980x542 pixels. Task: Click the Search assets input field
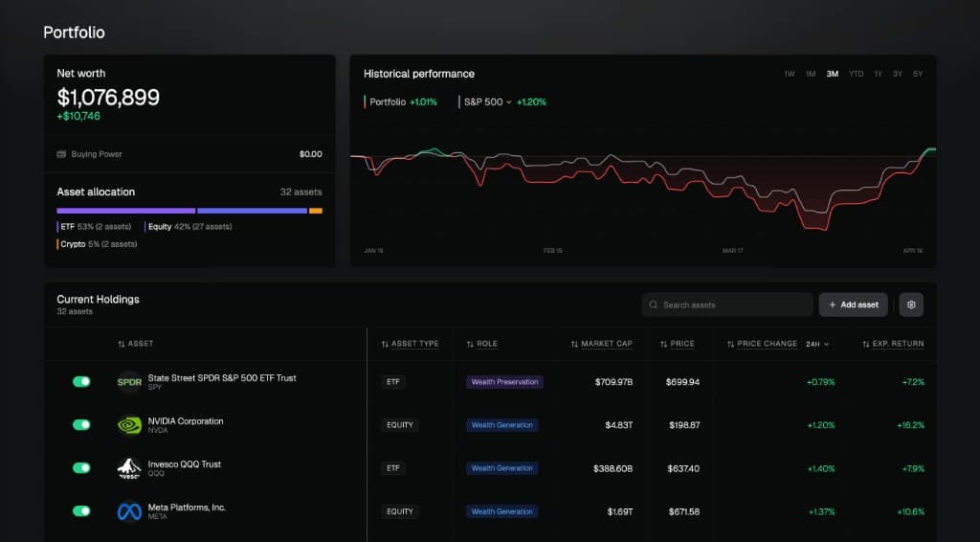(727, 305)
